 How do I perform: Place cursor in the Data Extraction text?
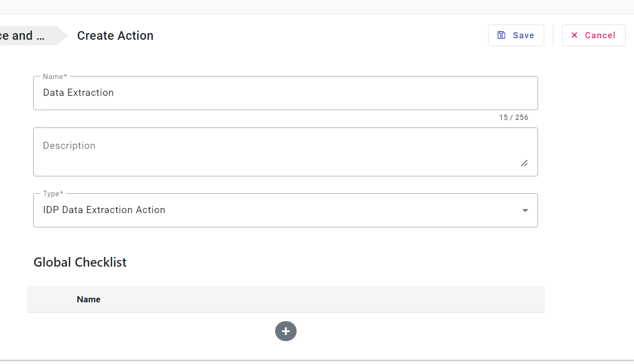(79, 93)
